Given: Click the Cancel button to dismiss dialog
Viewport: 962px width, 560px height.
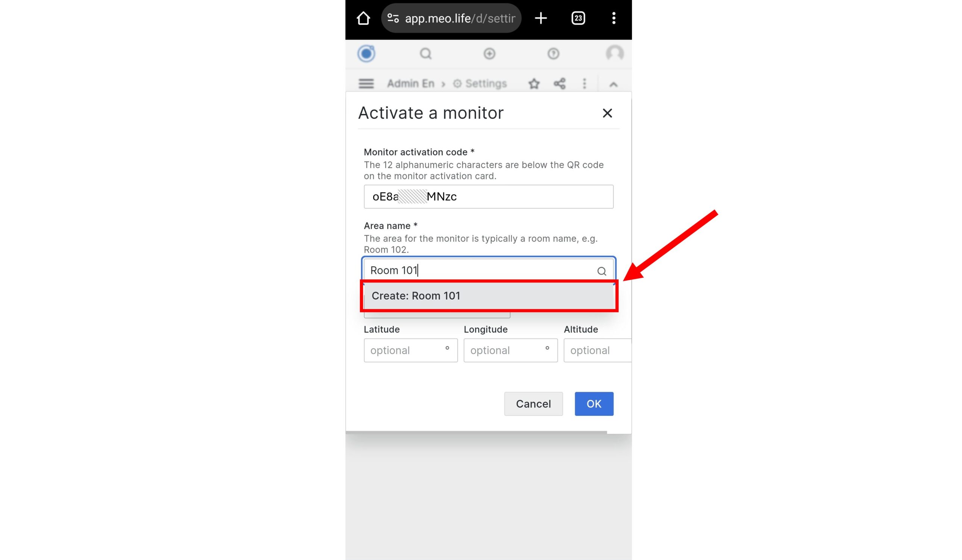Looking at the screenshot, I should click(x=533, y=403).
